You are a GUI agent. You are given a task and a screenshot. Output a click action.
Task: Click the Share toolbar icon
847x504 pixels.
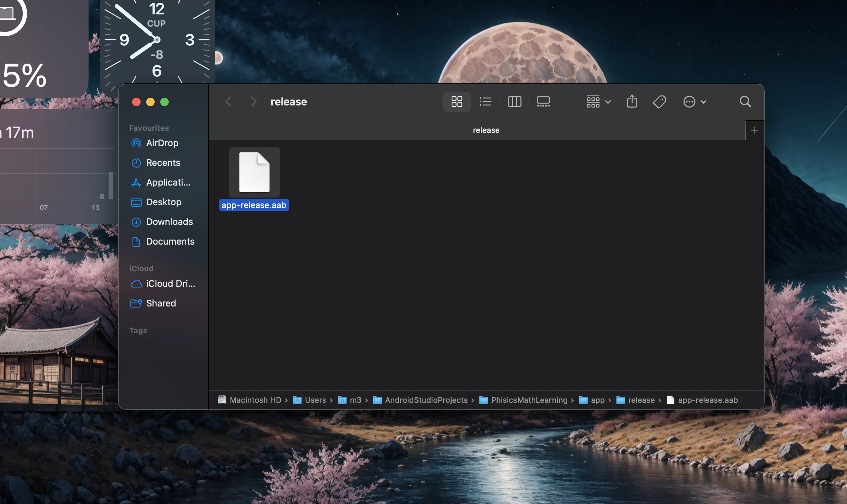click(632, 102)
